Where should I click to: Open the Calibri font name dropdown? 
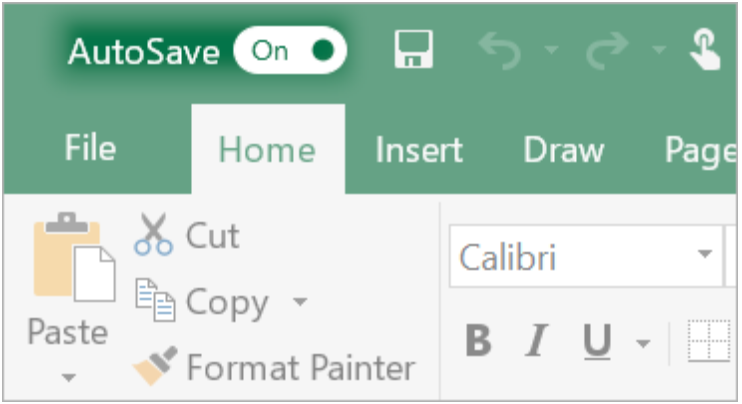coord(705,255)
